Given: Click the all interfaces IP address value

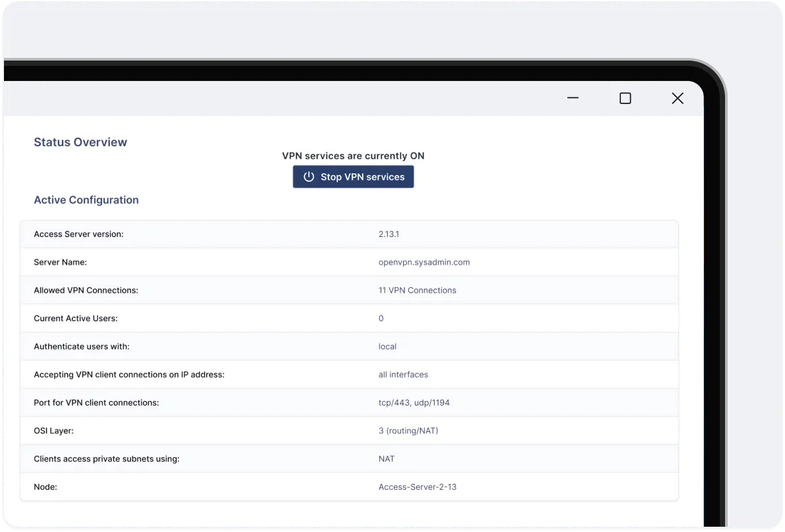Looking at the screenshot, I should (403, 374).
